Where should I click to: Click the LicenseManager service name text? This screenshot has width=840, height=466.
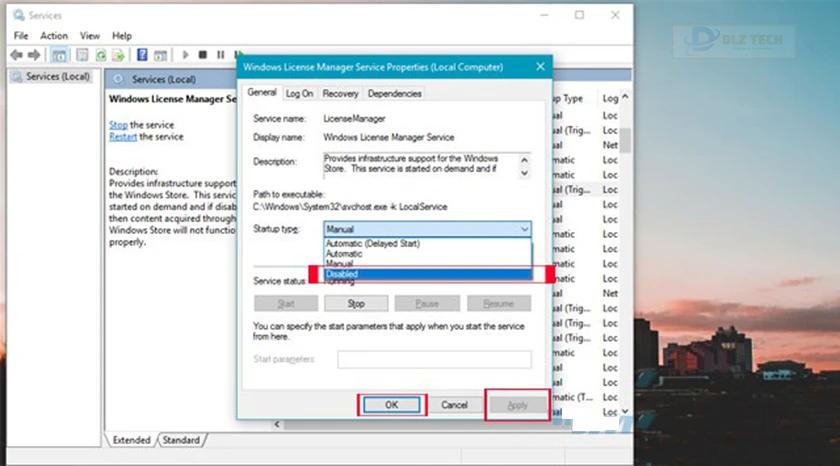pos(354,118)
